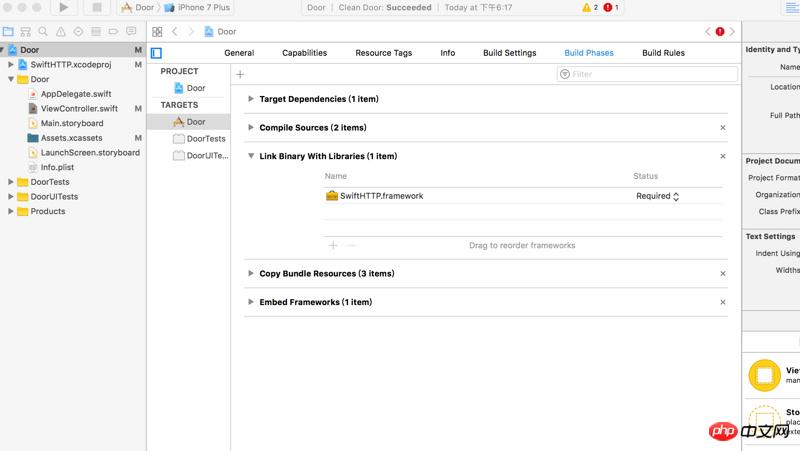Open the Issue navigator warning icon

click(61, 32)
